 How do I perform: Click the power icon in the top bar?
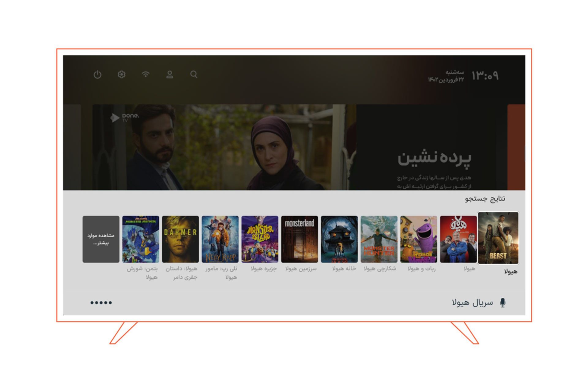97,74
